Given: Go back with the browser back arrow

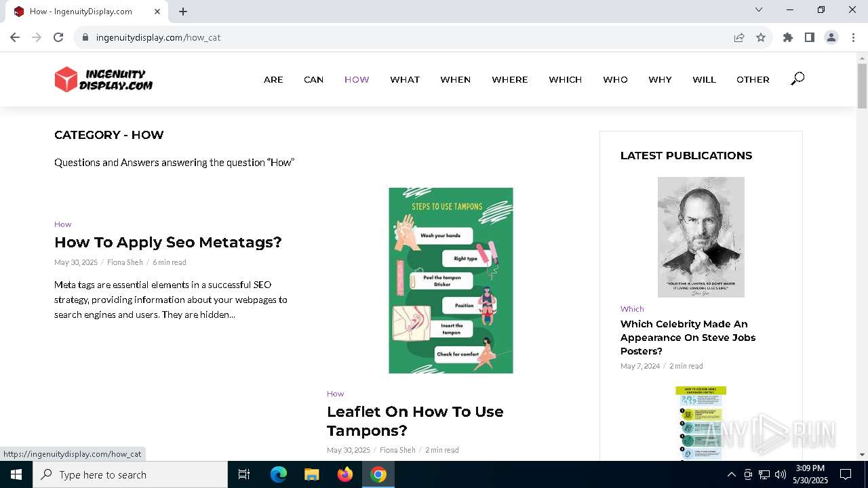Looking at the screenshot, I should [x=15, y=37].
